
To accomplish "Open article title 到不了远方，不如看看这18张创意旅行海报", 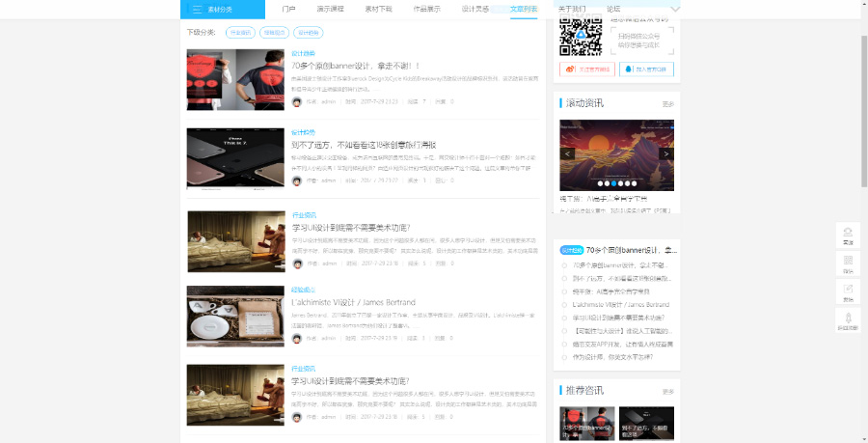I will coord(364,145).
